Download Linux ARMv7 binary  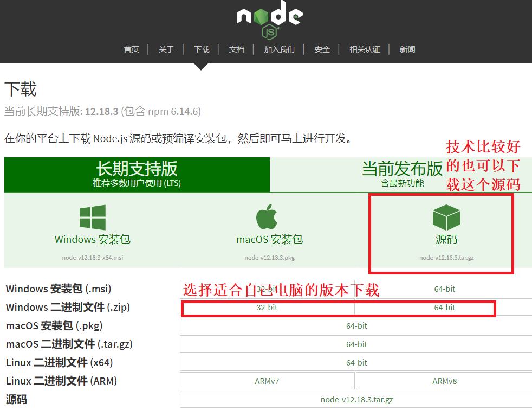click(267, 381)
